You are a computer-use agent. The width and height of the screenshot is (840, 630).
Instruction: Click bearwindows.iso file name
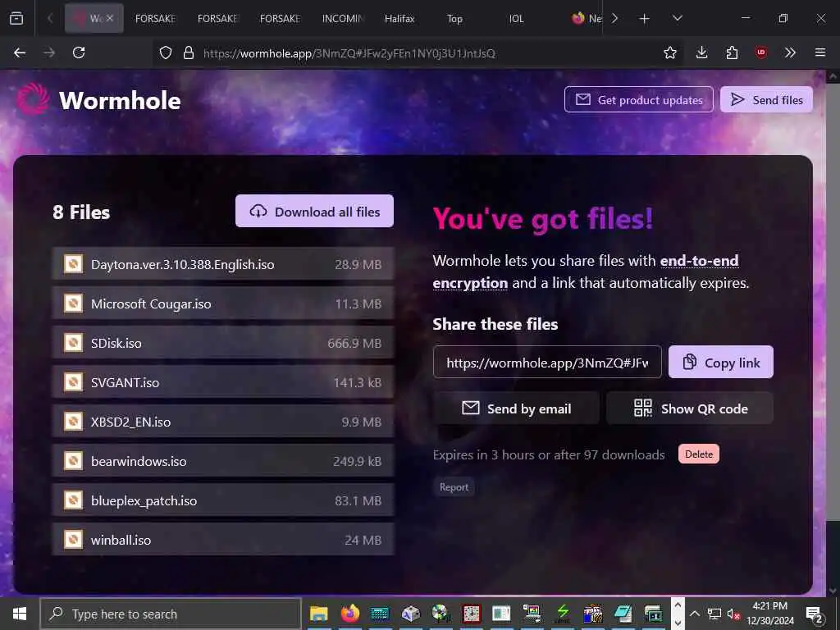point(139,461)
